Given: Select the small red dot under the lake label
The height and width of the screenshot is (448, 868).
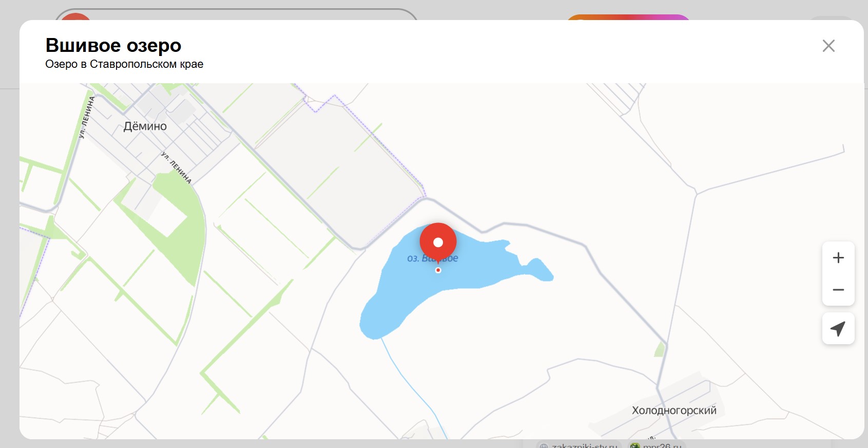Looking at the screenshot, I should coord(438,270).
